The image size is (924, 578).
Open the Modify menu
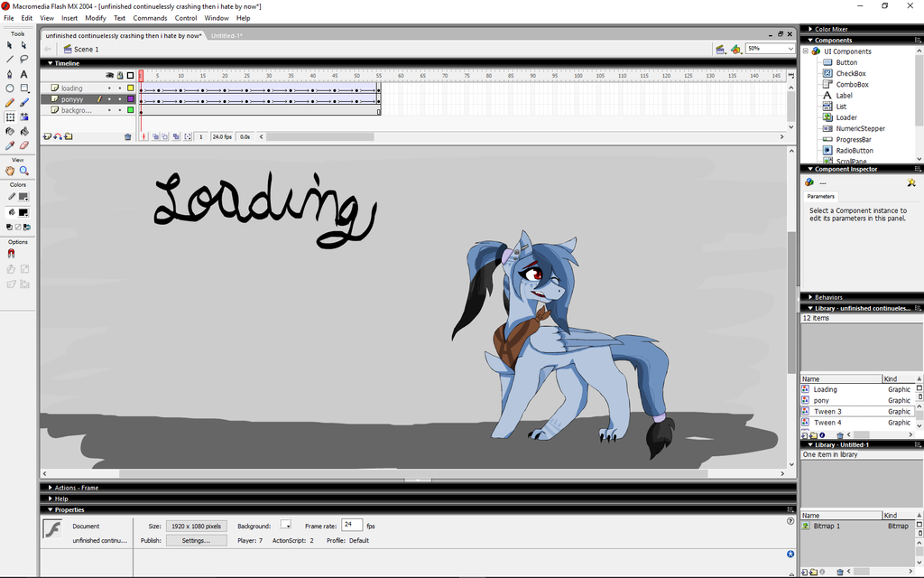pos(96,18)
